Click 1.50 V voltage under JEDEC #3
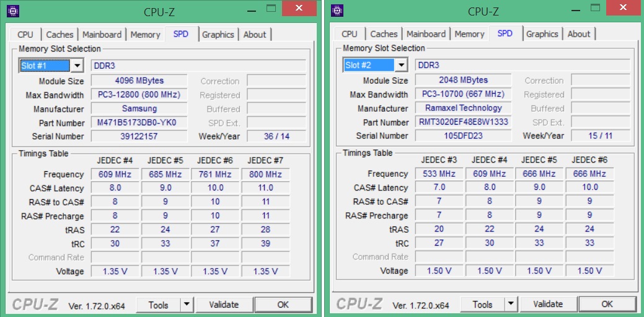The height and width of the screenshot is (317, 644). pos(439,270)
